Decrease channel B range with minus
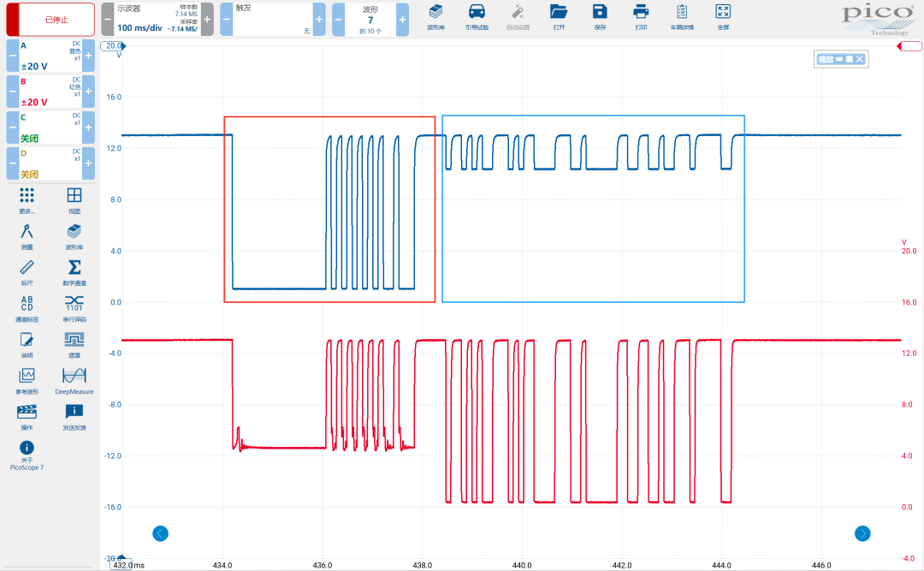Screen dimensions: 924x571 [x=12, y=92]
